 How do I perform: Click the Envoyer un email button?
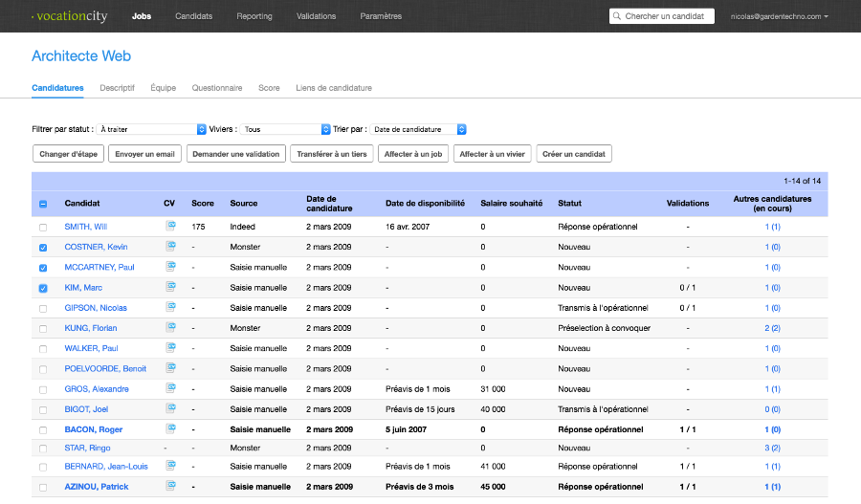click(x=145, y=154)
